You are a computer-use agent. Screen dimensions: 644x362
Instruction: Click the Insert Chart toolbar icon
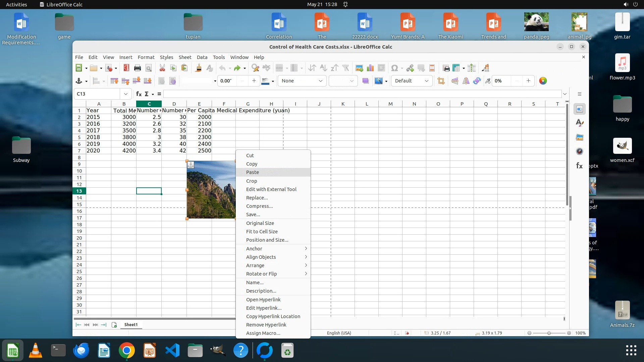370,68
